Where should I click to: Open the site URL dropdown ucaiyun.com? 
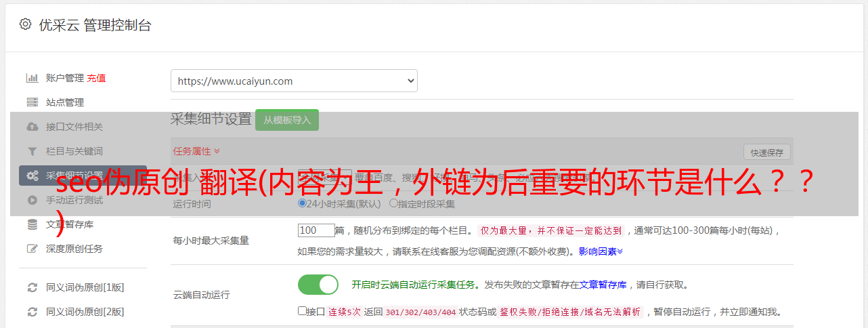pyautogui.click(x=294, y=81)
